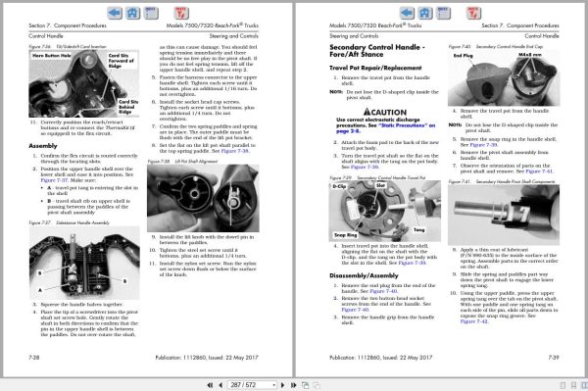Click the greyed go-to-next-view icon in bottom bar
588x391 pixels.
(x=317, y=385)
